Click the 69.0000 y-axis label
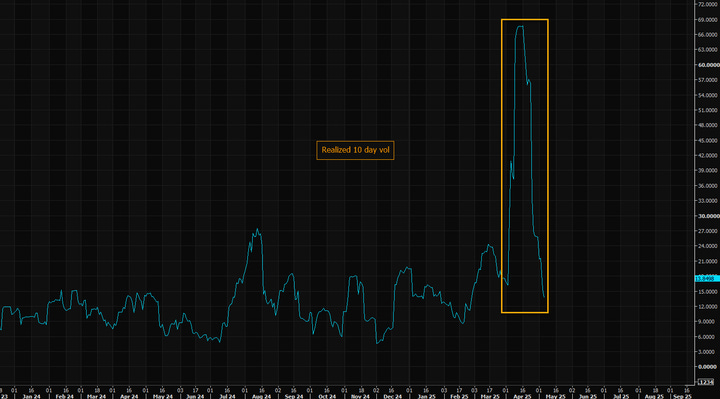This screenshot has height=399, width=720. click(708, 20)
